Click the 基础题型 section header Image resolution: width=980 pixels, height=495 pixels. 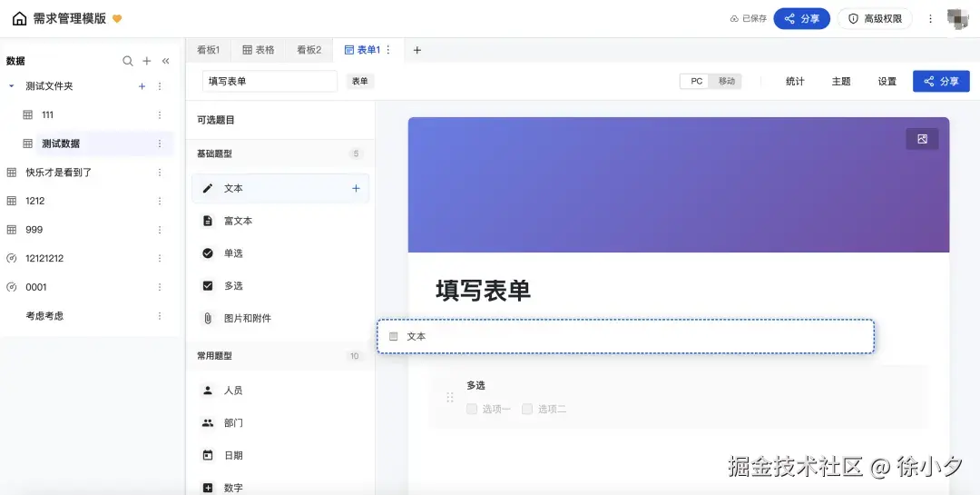pyautogui.click(x=280, y=153)
